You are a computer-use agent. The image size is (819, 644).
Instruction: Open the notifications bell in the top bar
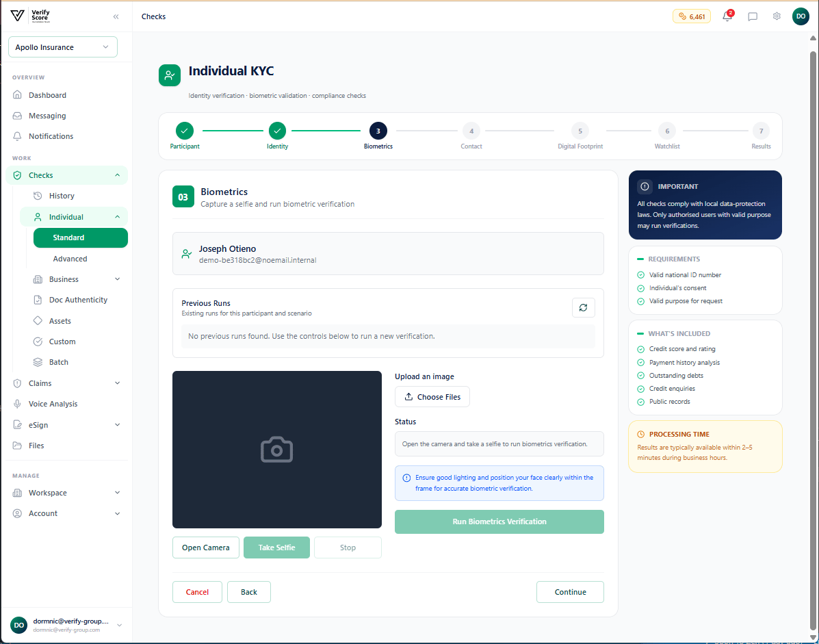click(x=727, y=16)
